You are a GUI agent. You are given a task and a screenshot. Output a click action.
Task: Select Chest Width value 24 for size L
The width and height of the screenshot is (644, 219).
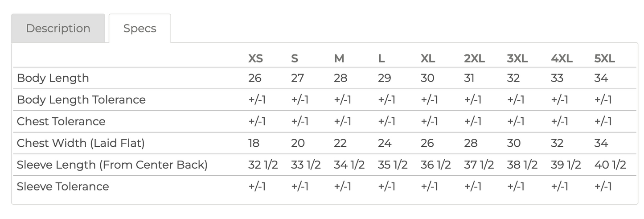384,143
